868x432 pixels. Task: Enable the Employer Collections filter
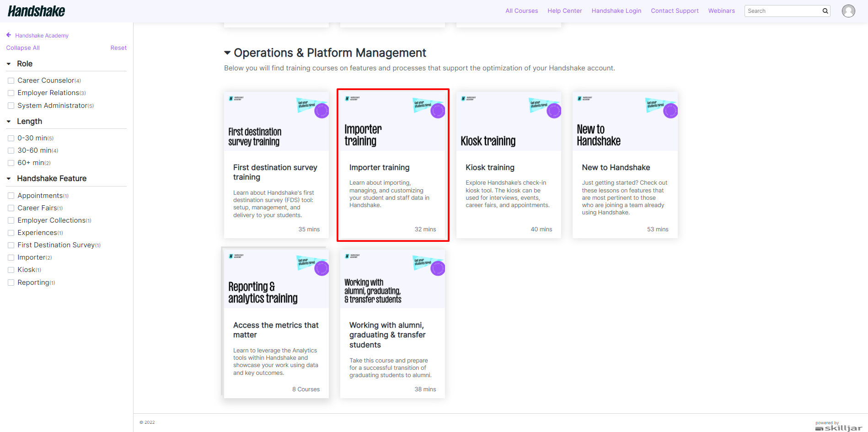pos(11,221)
